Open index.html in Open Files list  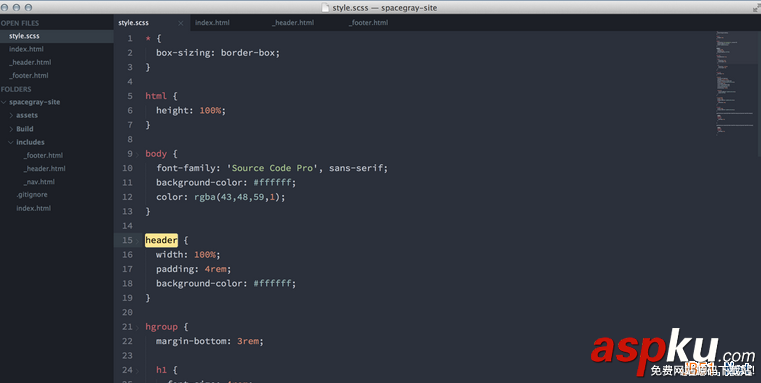(26, 49)
